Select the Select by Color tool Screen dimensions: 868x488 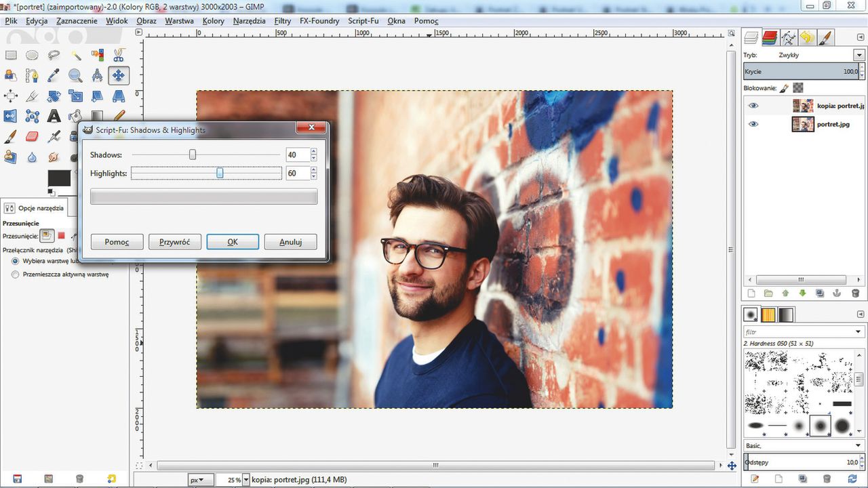click(x=97, y=56)
